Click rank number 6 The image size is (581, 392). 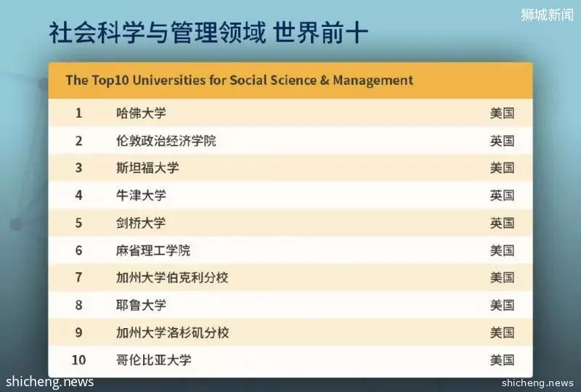pyautogui.click(x=78, y=250)
